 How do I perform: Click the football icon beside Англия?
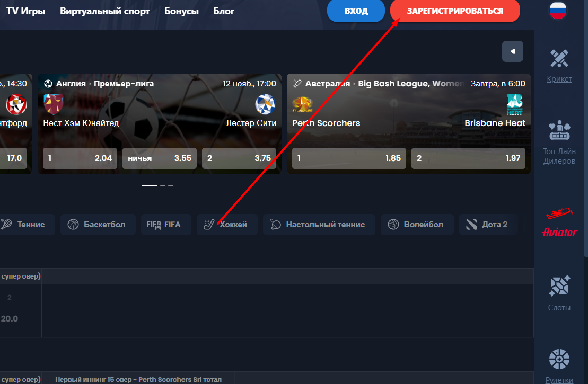coord(48,84)
